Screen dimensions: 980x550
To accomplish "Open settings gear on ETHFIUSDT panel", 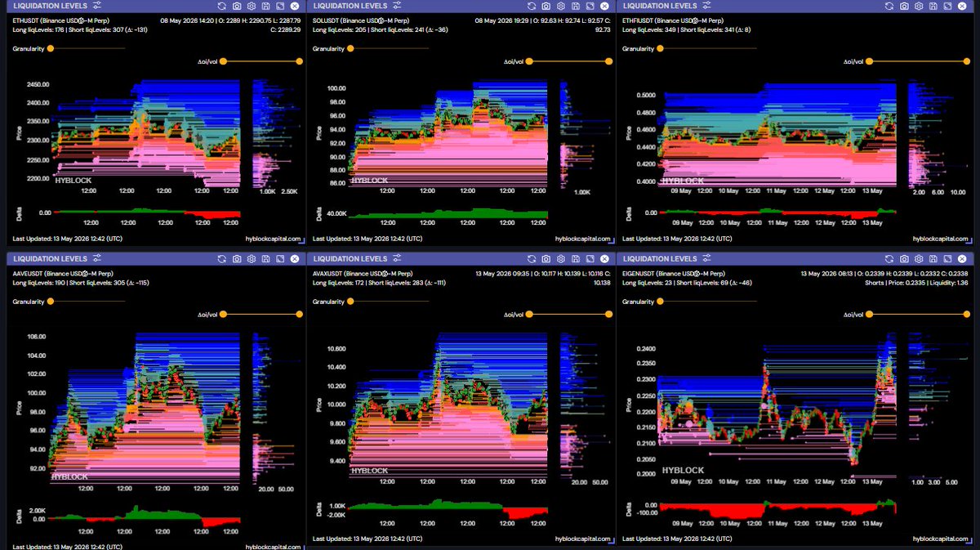I will tap(919, 6).
